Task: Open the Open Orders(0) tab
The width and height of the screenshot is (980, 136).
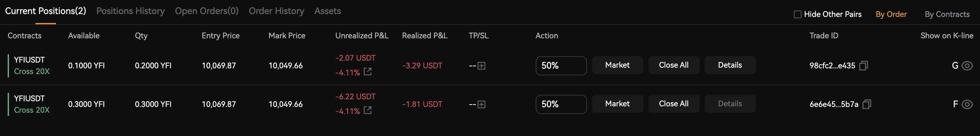Action: pos(207,11)
